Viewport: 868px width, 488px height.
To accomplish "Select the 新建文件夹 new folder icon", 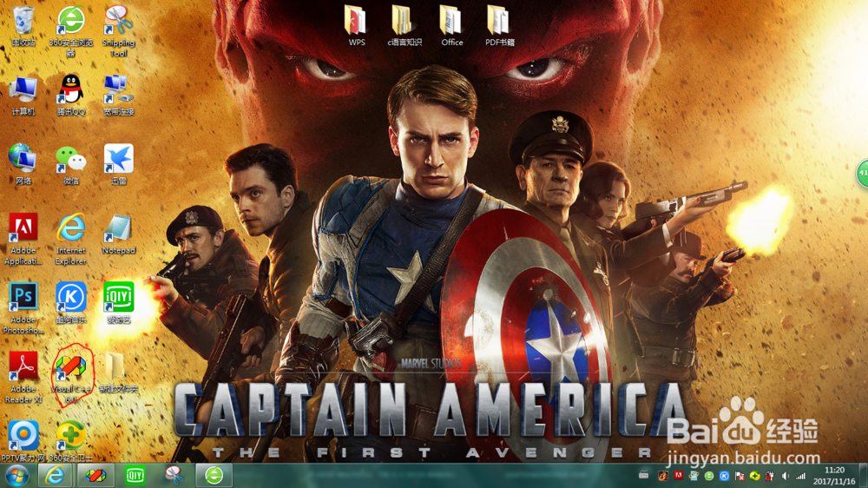I will [x=118, y=373].
